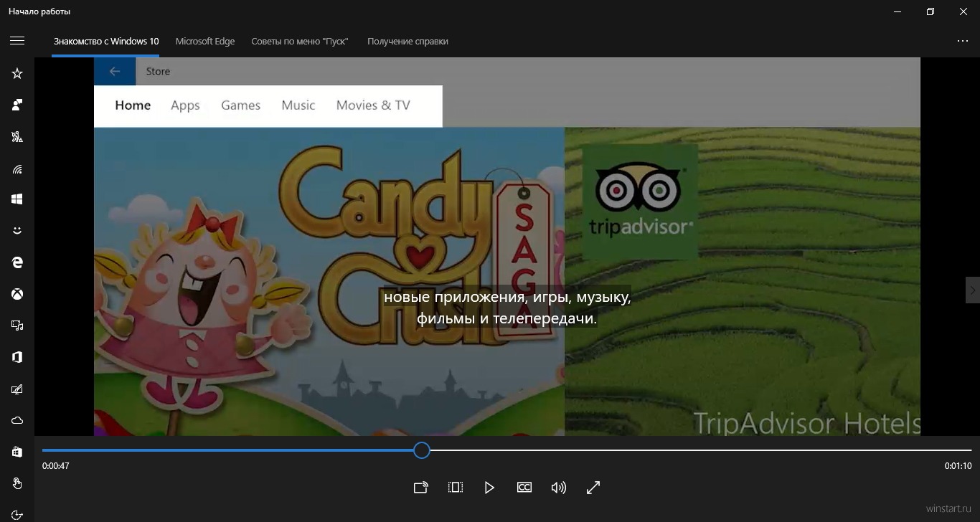Select the pen-on-screen sidebar icon
The image size is (980, 522).
click(17, 389)
